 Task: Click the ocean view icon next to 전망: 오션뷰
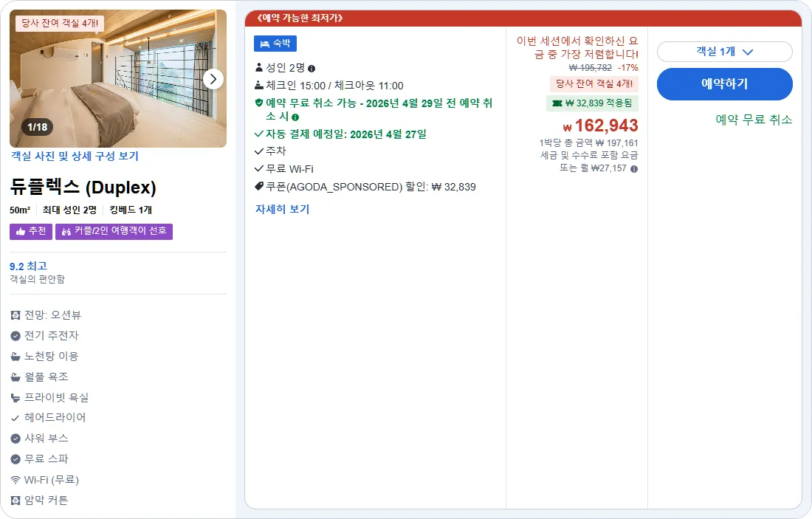(x=16, y=315)
